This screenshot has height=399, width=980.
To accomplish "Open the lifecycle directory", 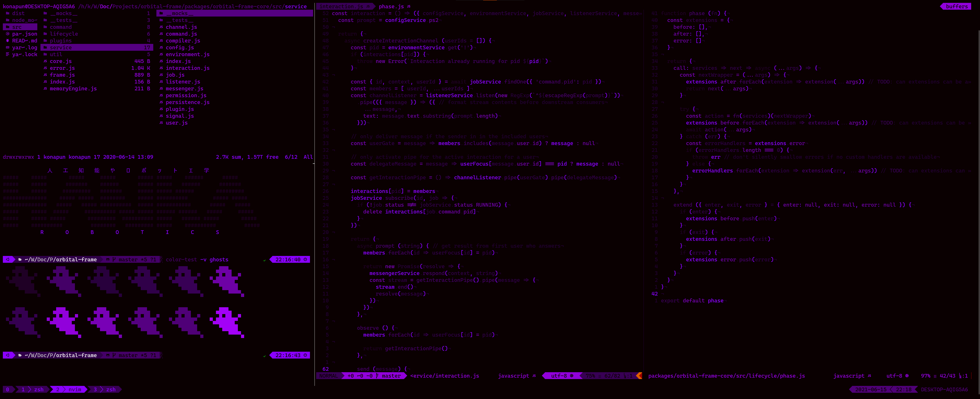I will coord(64,34).
